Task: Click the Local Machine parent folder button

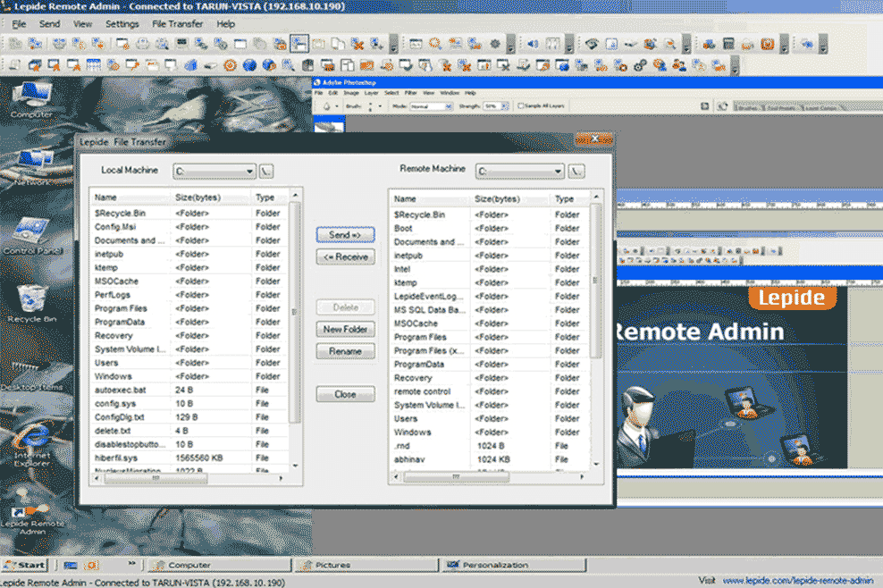Action: [x=265, y=171]
